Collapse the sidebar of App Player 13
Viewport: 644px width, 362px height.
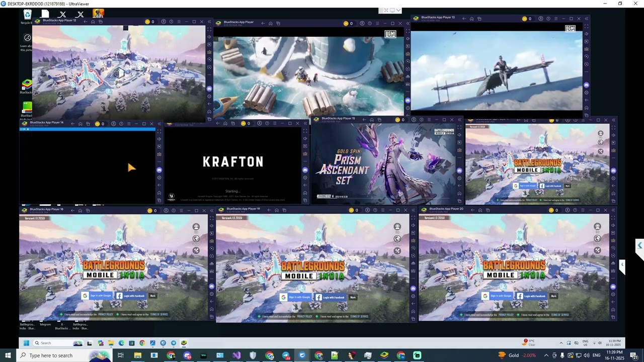tap(586, 19)
